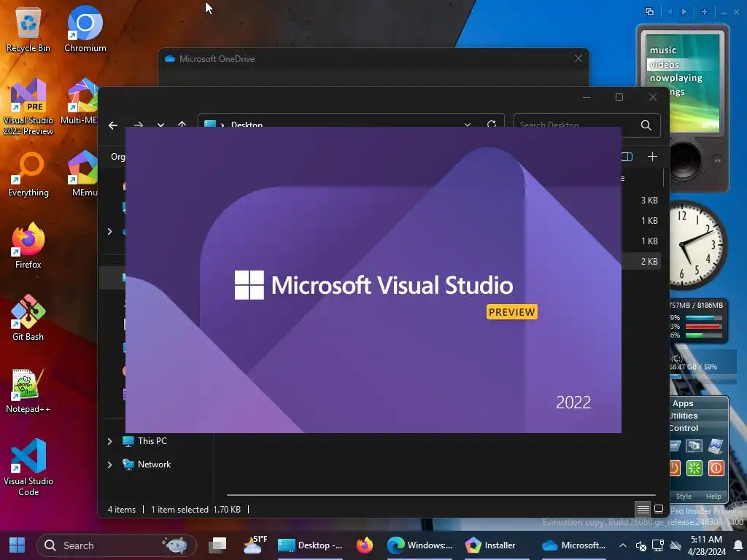Click the Visual Studio splash screen
Viewport: 747px width, 560px height.
tap(373, 280)
